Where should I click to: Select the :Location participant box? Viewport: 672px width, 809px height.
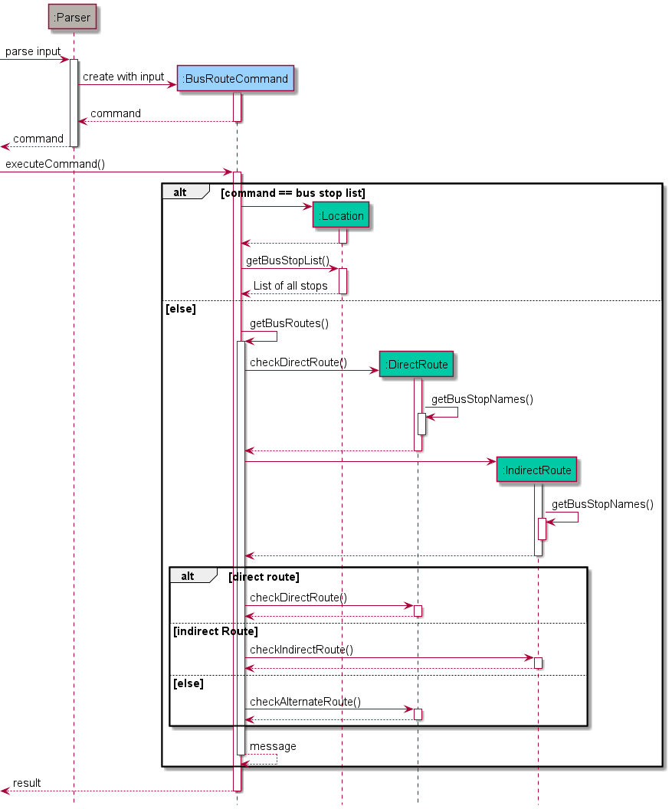click(x=341, y=216)
